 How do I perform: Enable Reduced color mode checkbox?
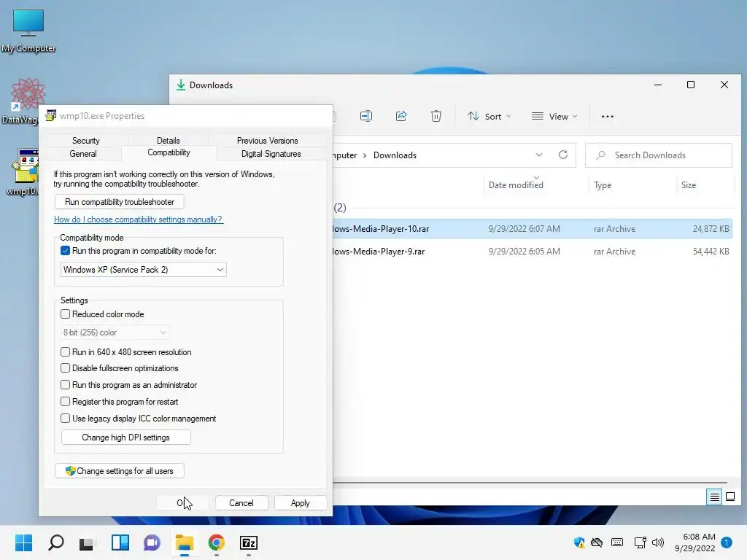[65, 314]
